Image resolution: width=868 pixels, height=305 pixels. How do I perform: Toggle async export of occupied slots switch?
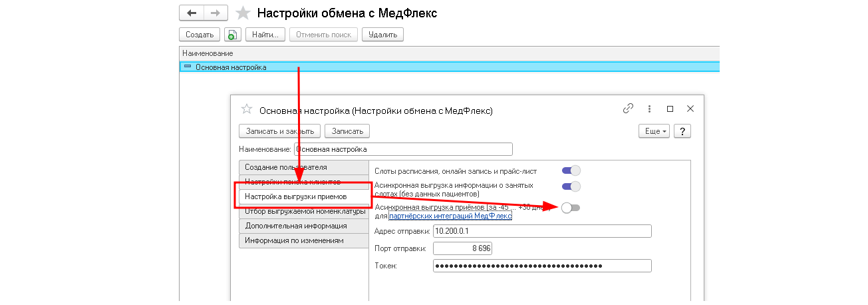[x=571, y=186]
